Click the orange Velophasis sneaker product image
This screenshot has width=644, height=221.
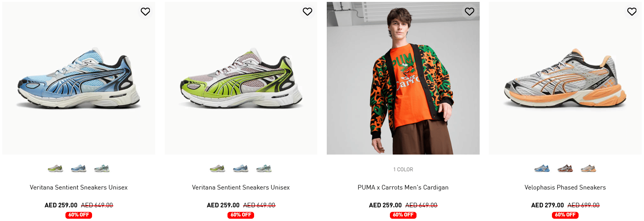[x=565, y=80]
